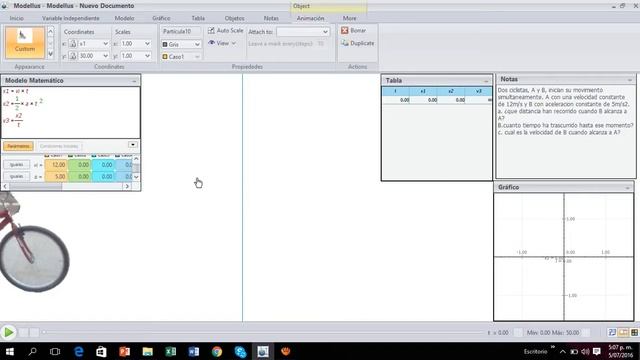Collapse the Gráfico panel
Screen dimensions: 640x360
627,187
